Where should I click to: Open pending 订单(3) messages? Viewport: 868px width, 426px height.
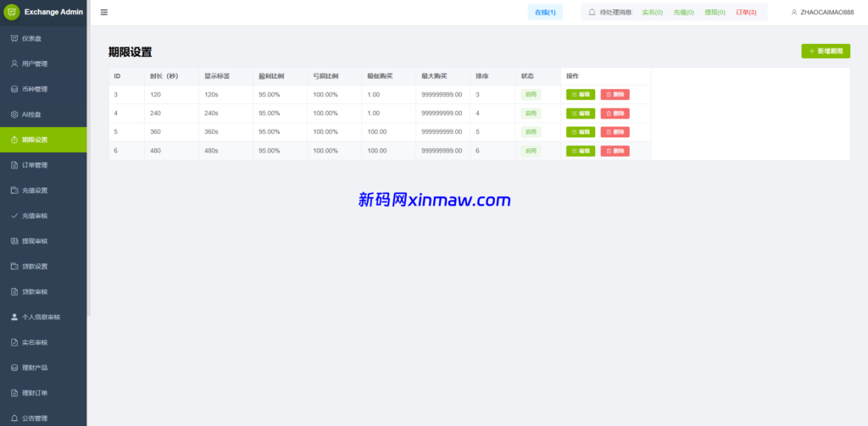coord(746,12)
